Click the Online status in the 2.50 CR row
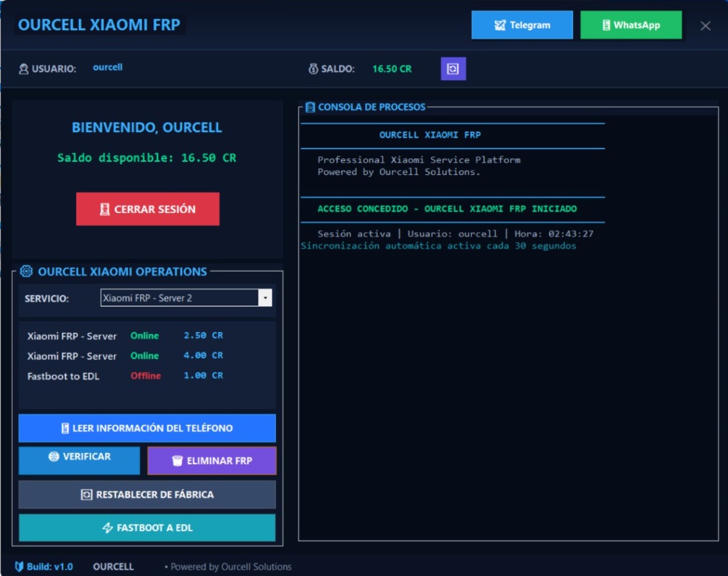This screenshot has width=728, height=576. (145, 335)
